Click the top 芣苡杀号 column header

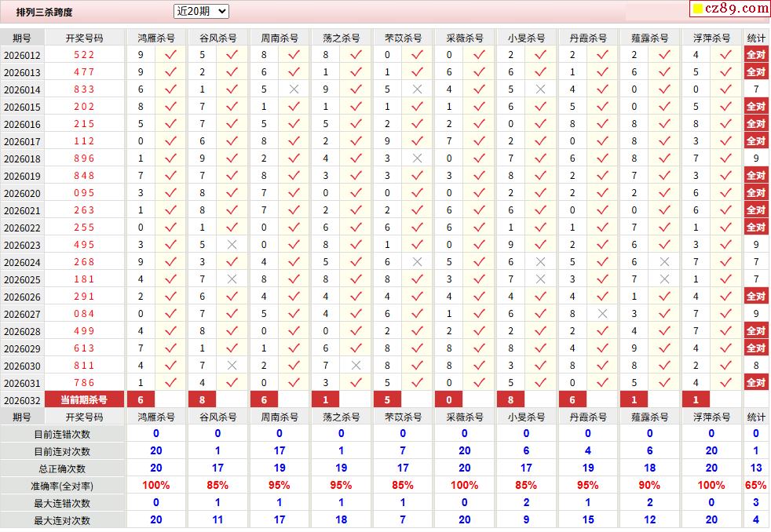click(403, 38)
